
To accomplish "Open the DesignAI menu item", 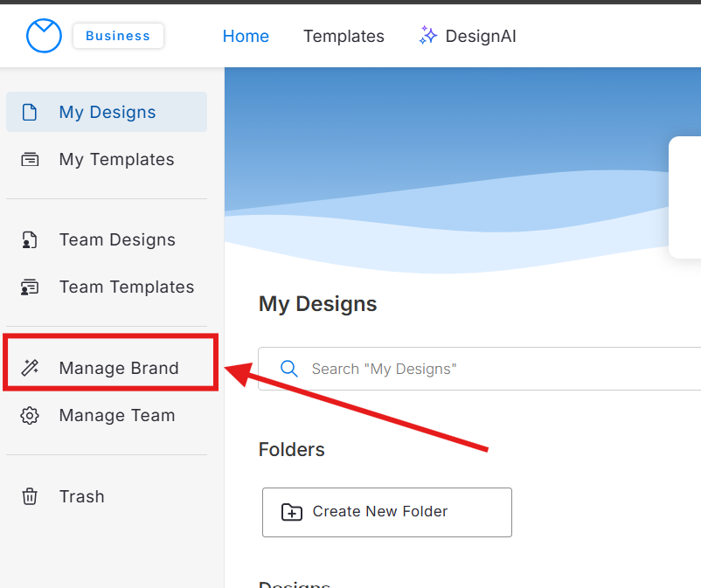I will coord(480,36).
